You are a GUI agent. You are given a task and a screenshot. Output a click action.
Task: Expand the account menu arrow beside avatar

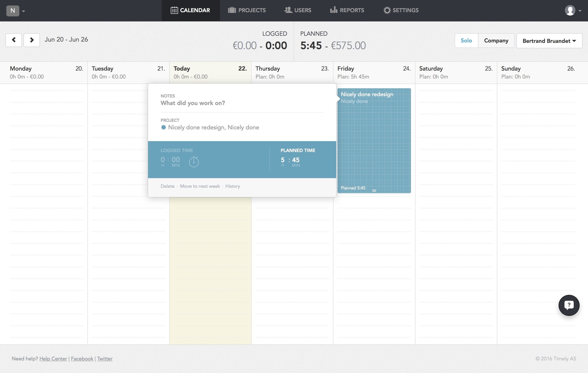click(x=580, y=11)
